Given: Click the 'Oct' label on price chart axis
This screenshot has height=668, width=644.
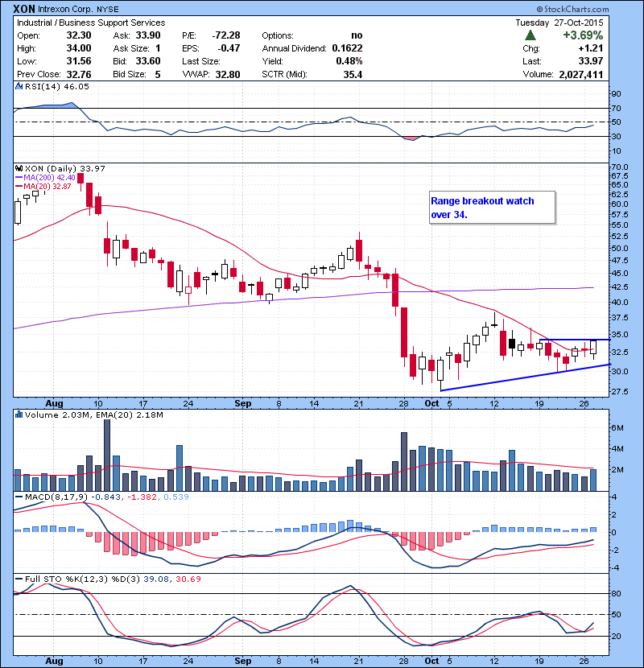Looking at the screenshot, I should pos(431,403).
